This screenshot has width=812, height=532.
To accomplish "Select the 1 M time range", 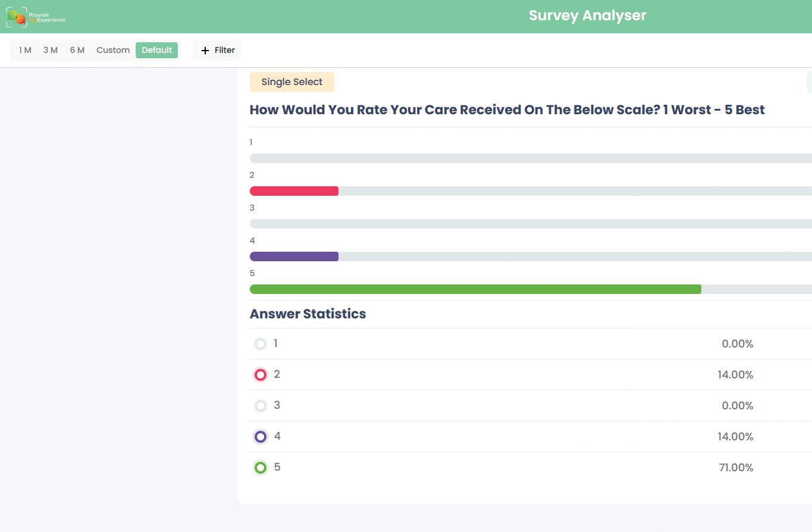I will (x=25, y=50).
